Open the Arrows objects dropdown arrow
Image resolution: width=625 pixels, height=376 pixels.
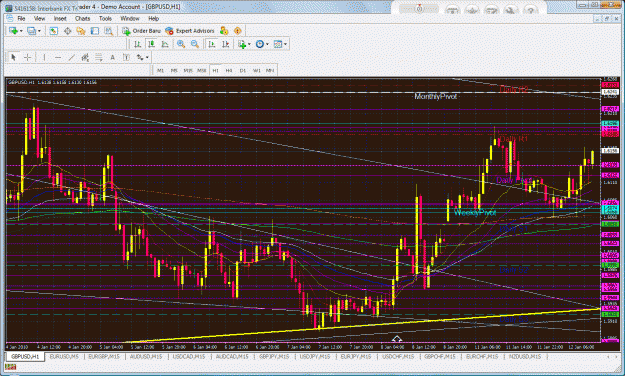coord(147,58)
